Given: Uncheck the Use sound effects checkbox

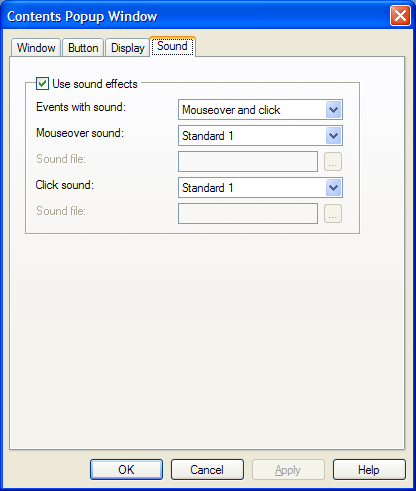Looking at the screenshot, I should (42, 83).
